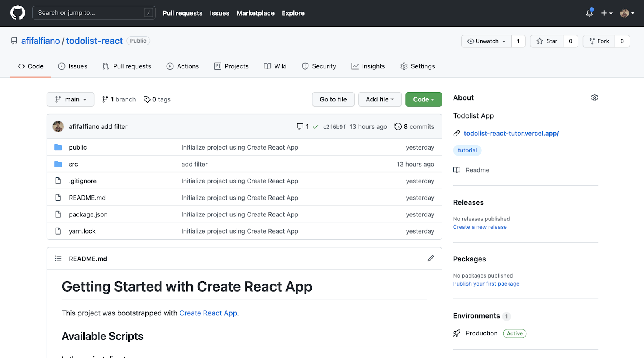Switch to the Projects tab
Viewport: 644px width, 358px height.
[231, 66]
